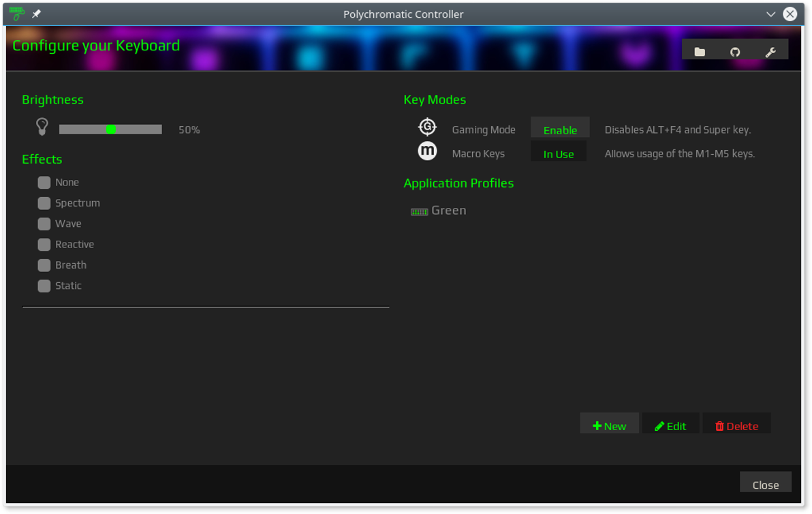Select the Wave effect
812x514 pixels.
click(x=44, y=224)
